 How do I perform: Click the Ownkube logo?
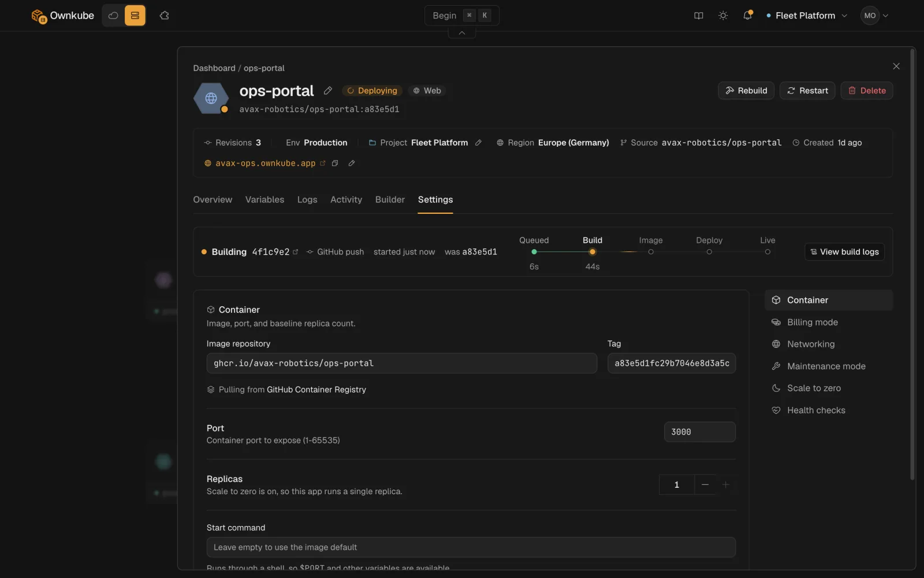coord(62,16)
